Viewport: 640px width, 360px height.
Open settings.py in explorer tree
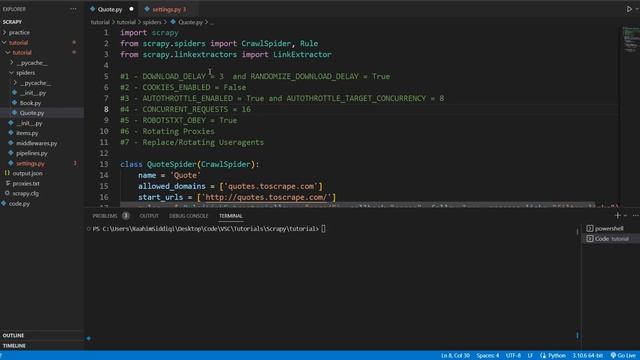click(30, 164)
